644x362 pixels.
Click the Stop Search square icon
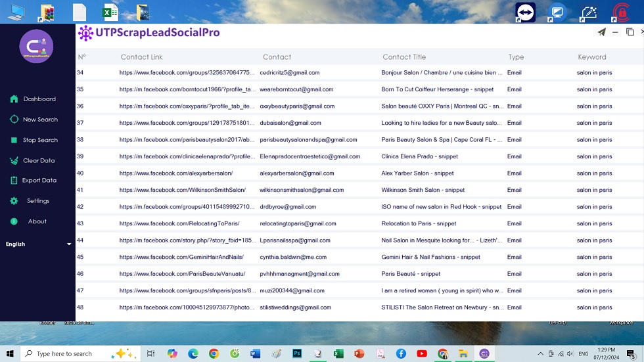tap(14, 140)
